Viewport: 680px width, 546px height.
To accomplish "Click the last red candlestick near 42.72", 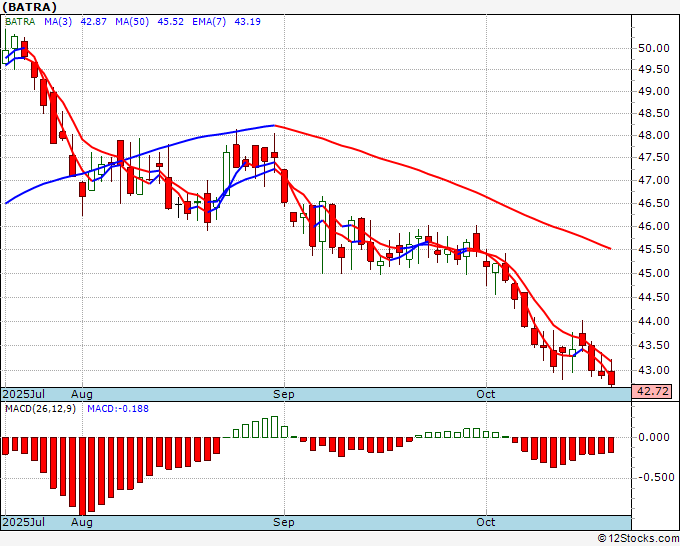I will (x=611, y=378).
